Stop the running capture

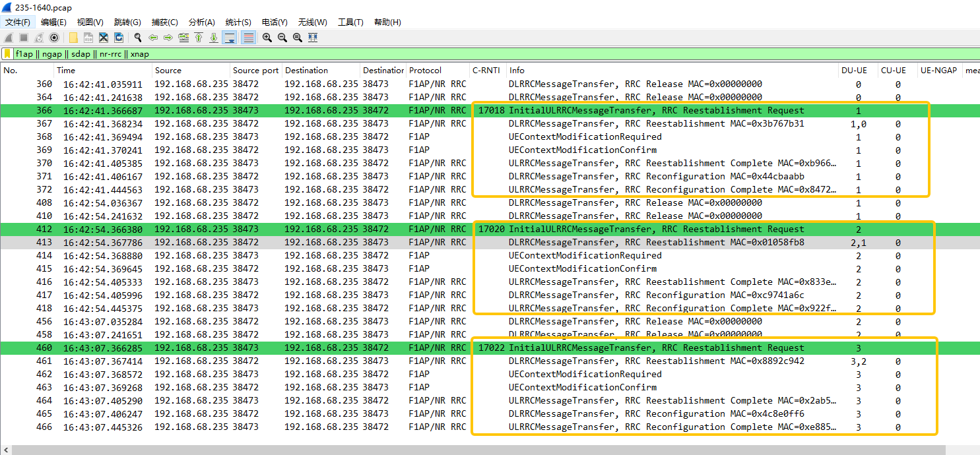pyautogui.click(x=24, y=38)
